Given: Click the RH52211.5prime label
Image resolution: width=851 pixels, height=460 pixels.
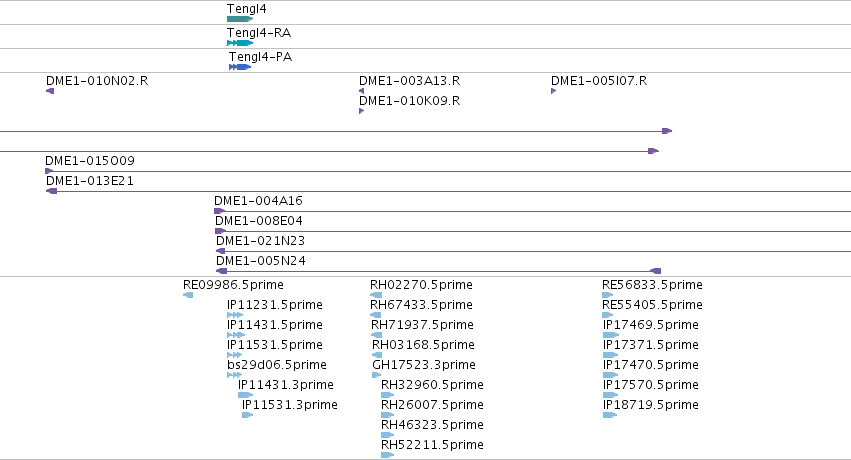Looking at the screenshot, I should pyautogui.click(x=433, y=445).
